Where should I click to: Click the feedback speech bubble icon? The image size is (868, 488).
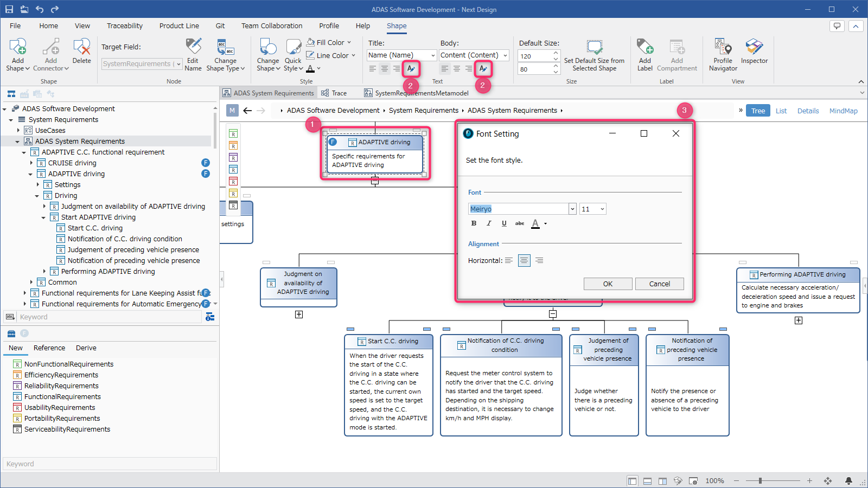tap(837, 25)
